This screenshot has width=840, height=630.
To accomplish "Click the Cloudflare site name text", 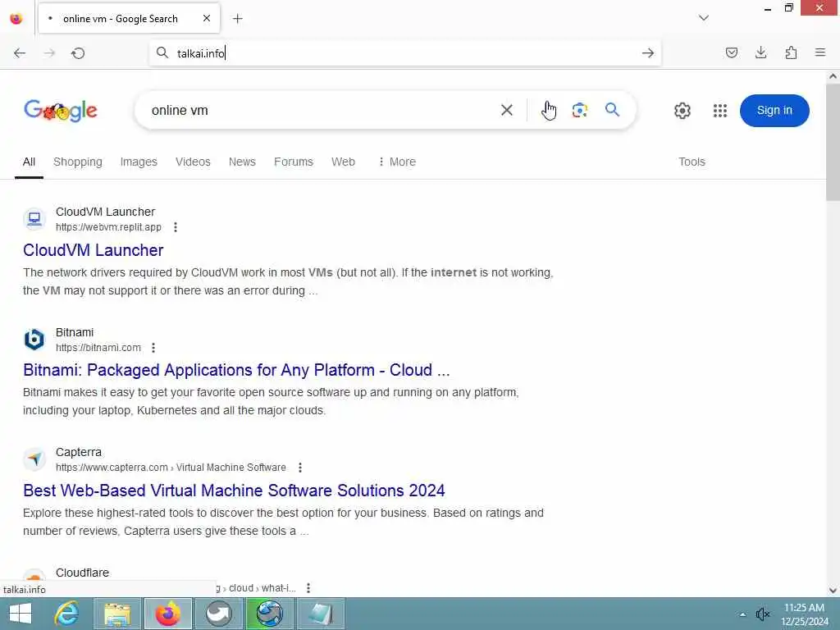I will 83,573.
